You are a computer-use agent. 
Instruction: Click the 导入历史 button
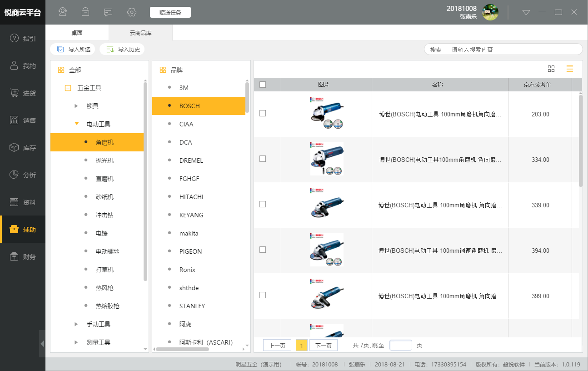click(x=122, y=49)
